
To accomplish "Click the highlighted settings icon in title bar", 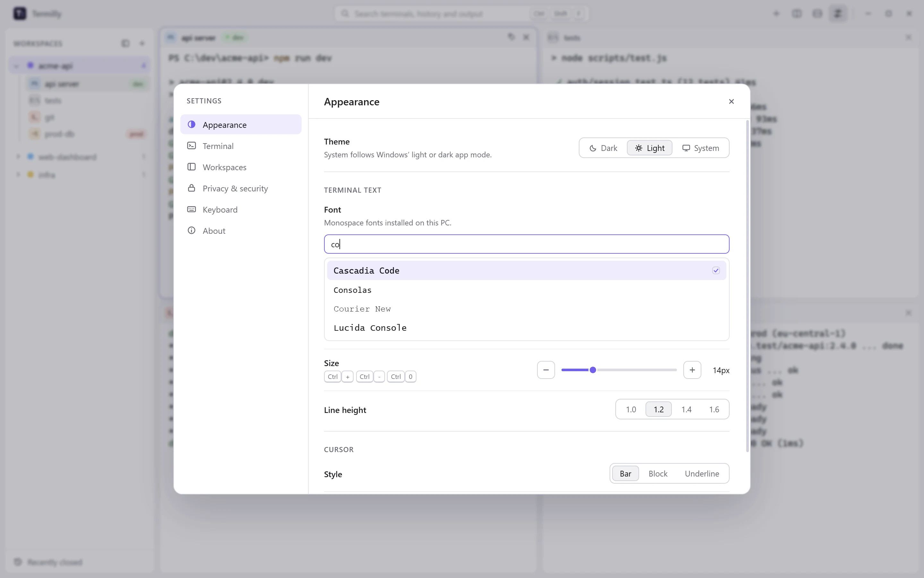I will (x=838, y=14).
